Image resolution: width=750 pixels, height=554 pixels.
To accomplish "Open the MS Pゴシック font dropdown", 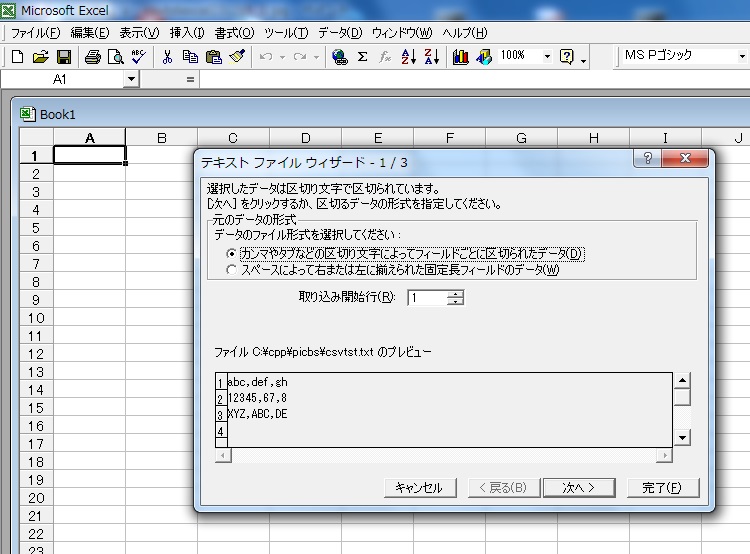I will (x=741, y=56).
